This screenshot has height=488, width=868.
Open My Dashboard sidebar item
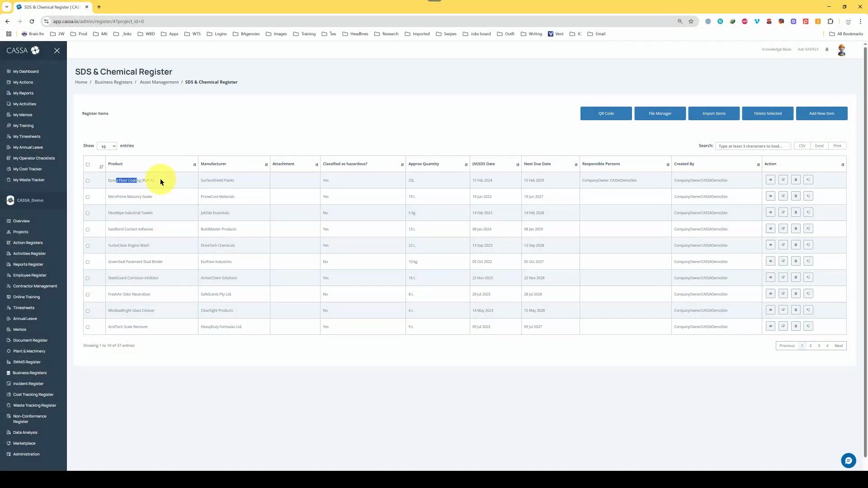pyautogui.click(x=26, y=71)
